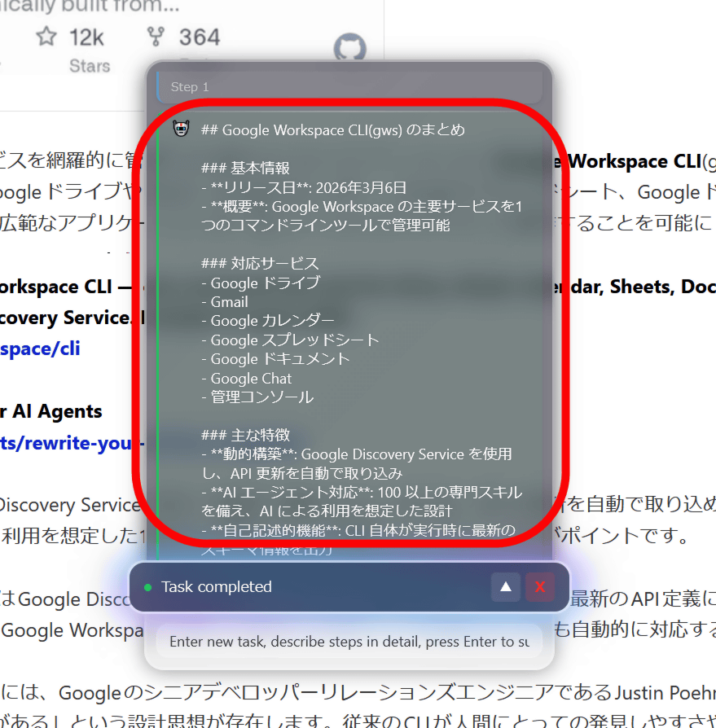Click the GitHub logo icon

coord(350,46)
